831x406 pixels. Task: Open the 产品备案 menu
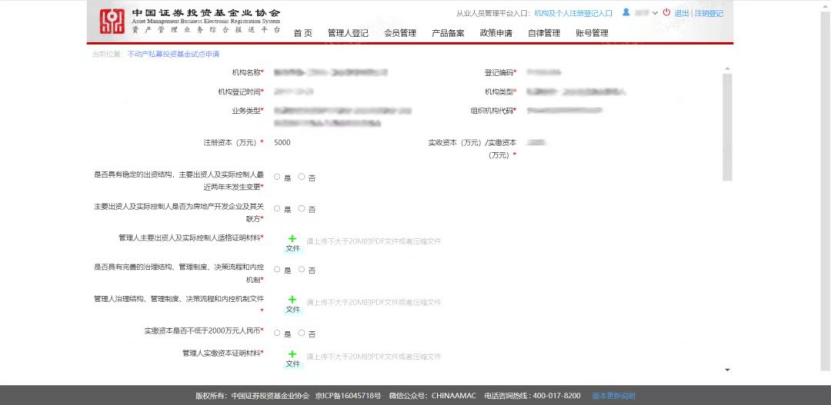coord(448,33)
